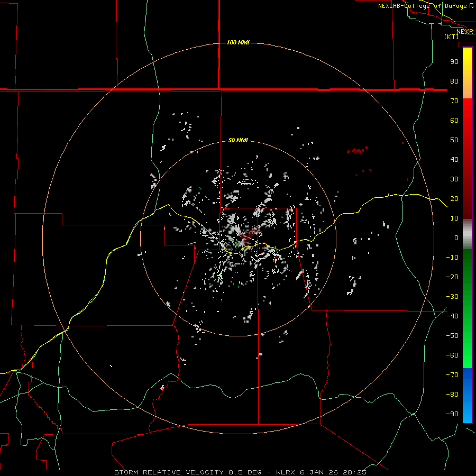Click the NEXLAB-College of DuPage label
Screen dimensions: 476x476
click(425, 6)
